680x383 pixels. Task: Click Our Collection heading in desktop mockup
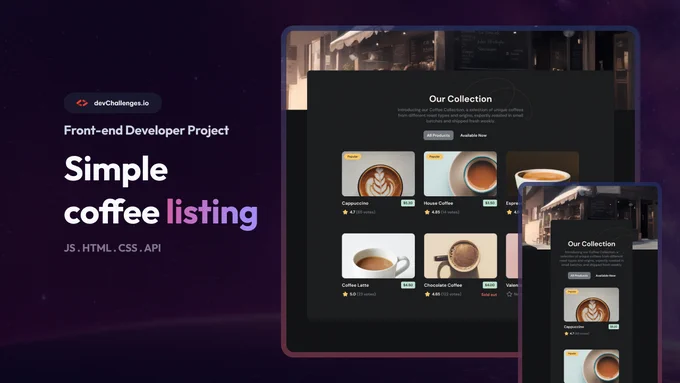pyautogui.click(x=461, y=99)
